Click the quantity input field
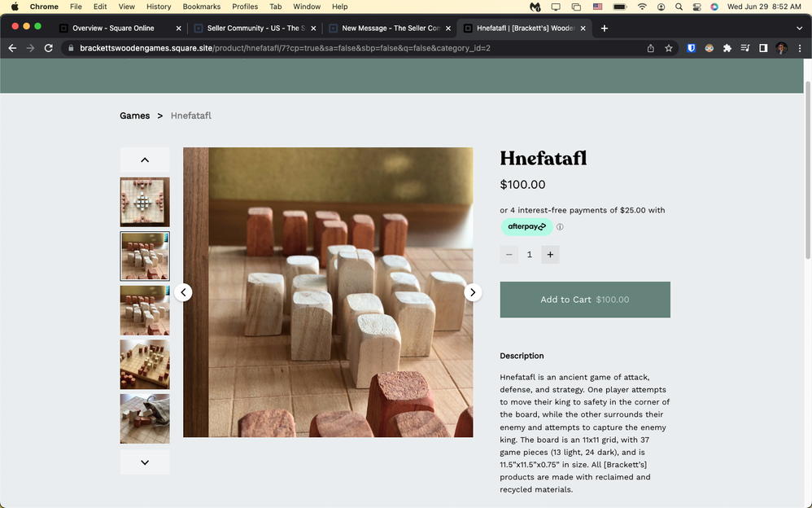This screenshot has width=812, height=508. coord(530,255)
